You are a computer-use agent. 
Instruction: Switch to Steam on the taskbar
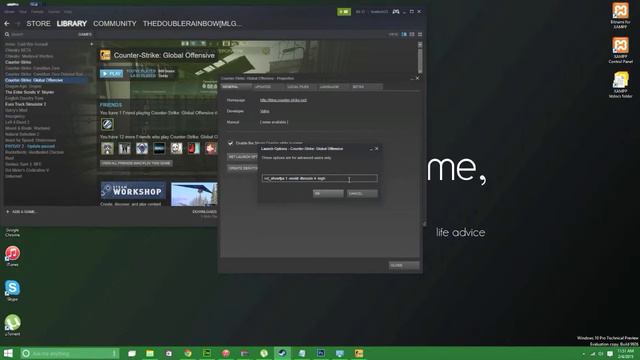tap(282, 353)
